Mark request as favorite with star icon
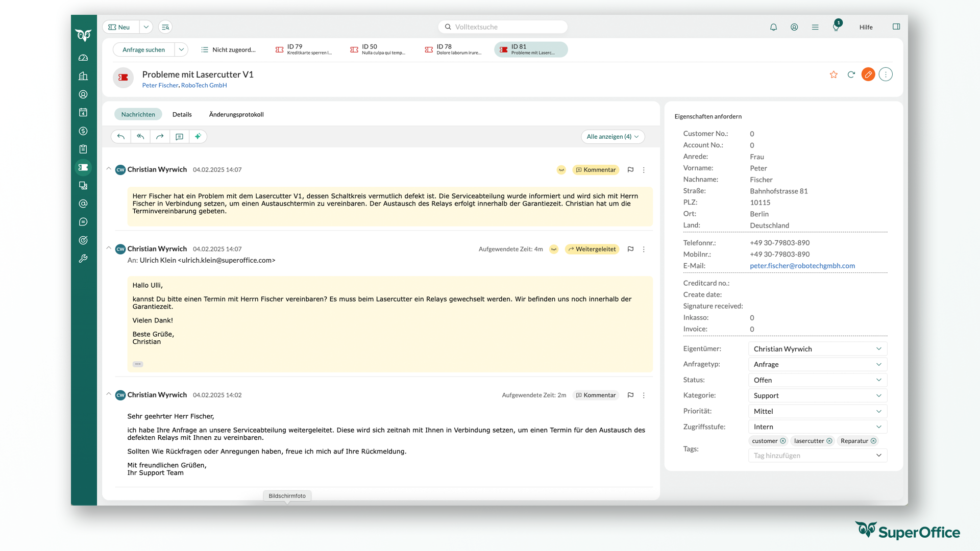 [x=834, y=74]
